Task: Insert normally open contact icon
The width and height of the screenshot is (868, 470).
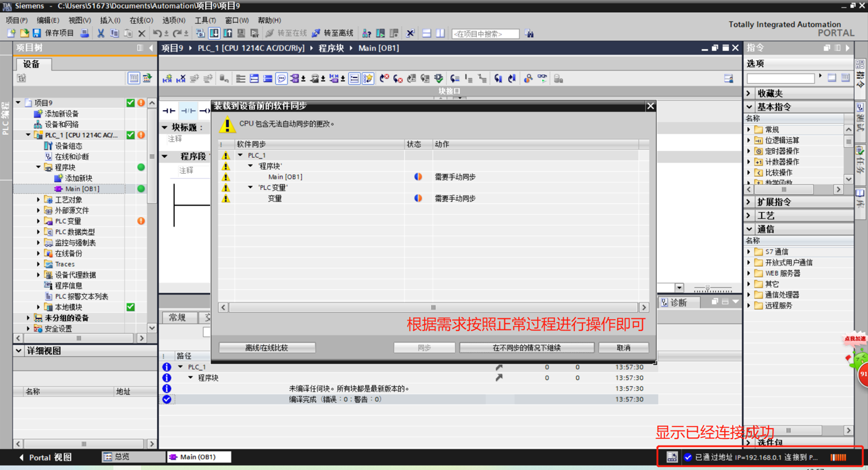Action: [169, 111]
